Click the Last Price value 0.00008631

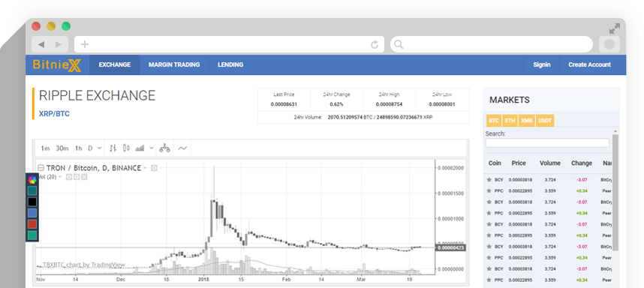pos(284,104)
